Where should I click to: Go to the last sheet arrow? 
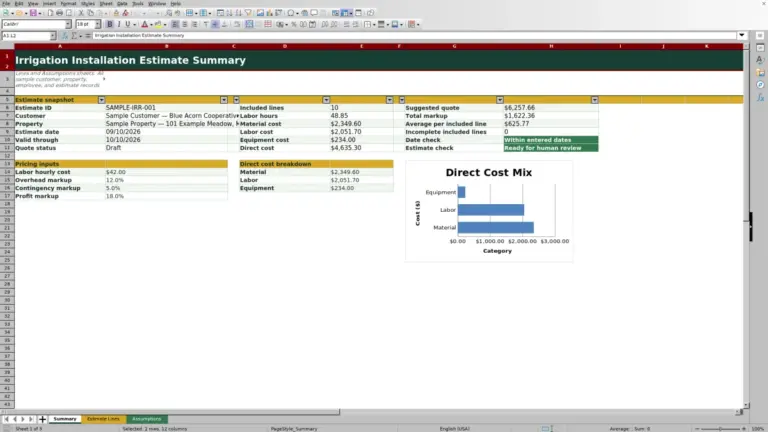click(30, 419)
